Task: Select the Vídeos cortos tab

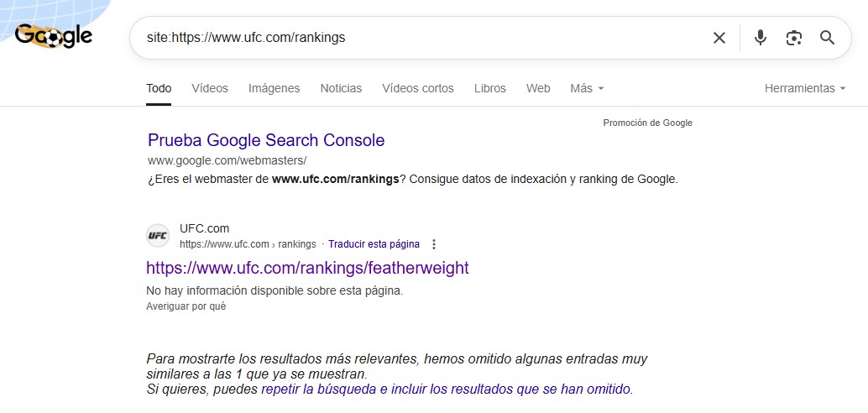Action: pyautogui.click(x=417, y=88)
